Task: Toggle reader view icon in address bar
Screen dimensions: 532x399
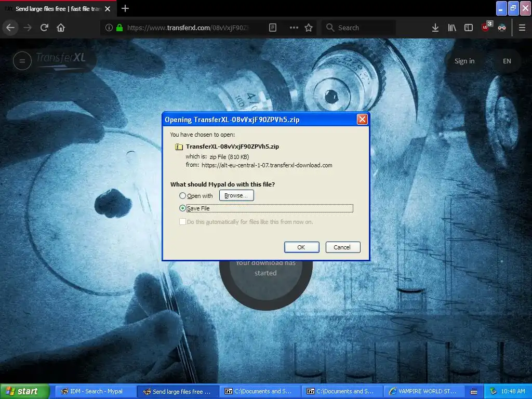Action: (273, 28)
